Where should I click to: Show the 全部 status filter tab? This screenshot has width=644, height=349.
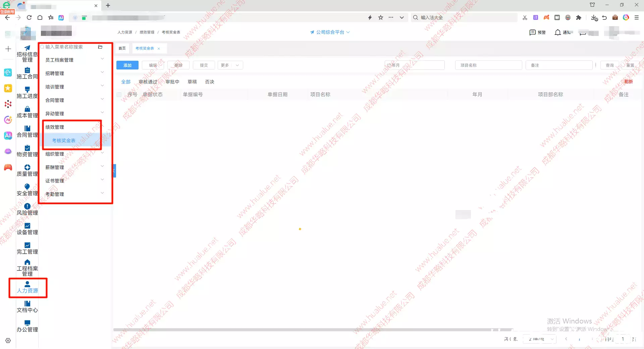(126, 82)
